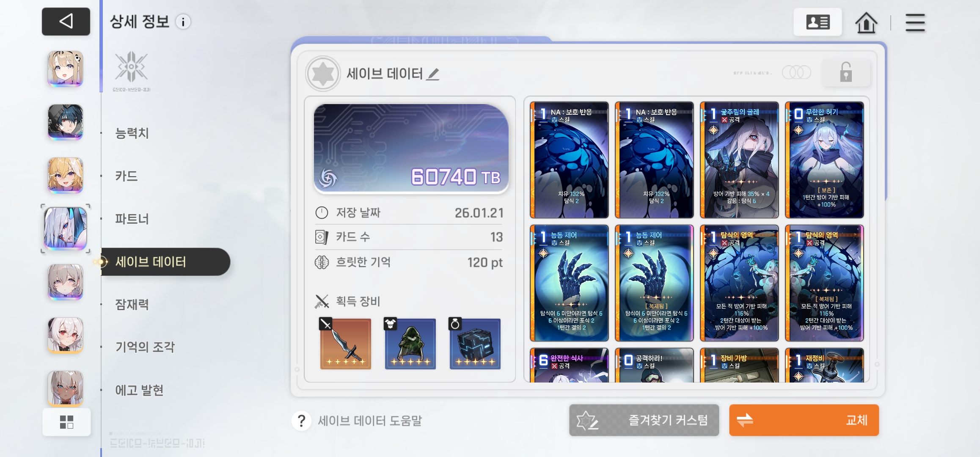Open the profile card icon
Screen dimensions: 980x457
coord(818,22)
